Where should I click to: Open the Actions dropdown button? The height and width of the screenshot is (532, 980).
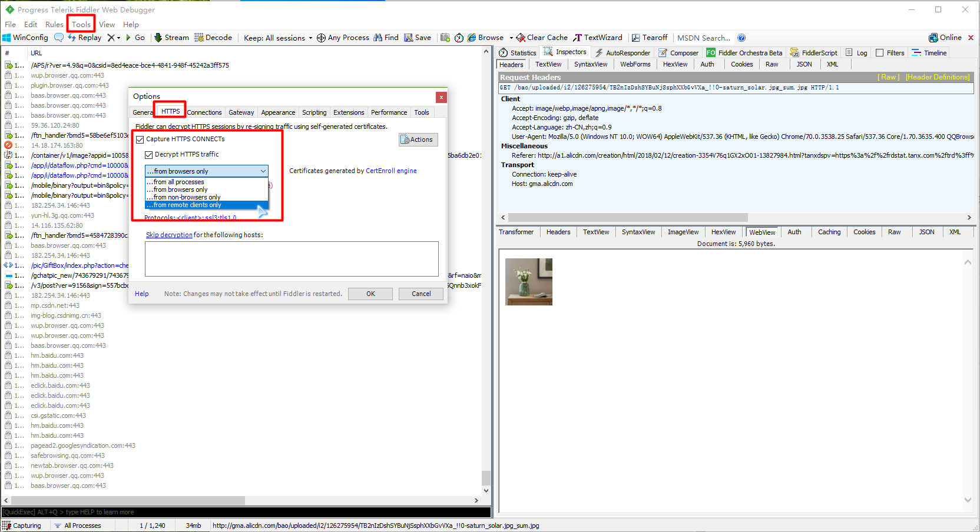point(418,139)
